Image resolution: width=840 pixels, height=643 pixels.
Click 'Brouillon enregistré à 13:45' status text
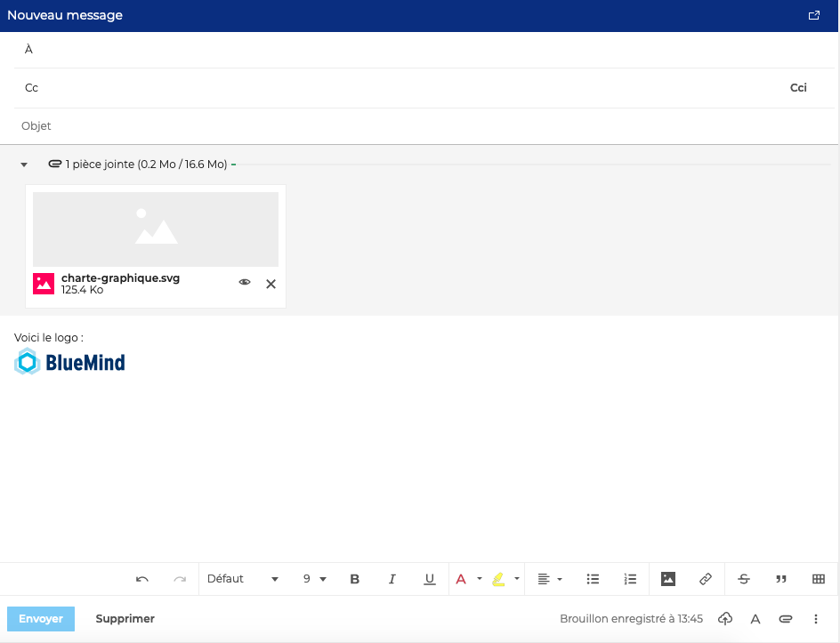(631, 619)
